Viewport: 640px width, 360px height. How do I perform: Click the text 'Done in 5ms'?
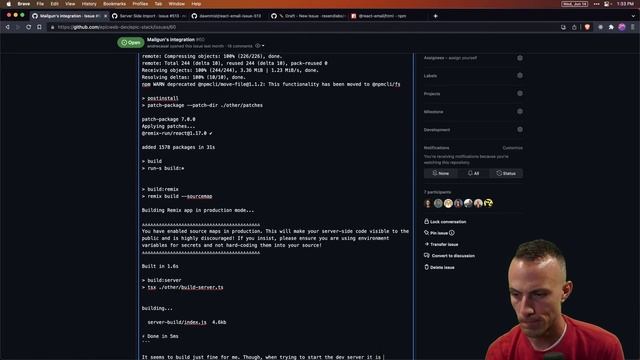[x=163, y=336]
